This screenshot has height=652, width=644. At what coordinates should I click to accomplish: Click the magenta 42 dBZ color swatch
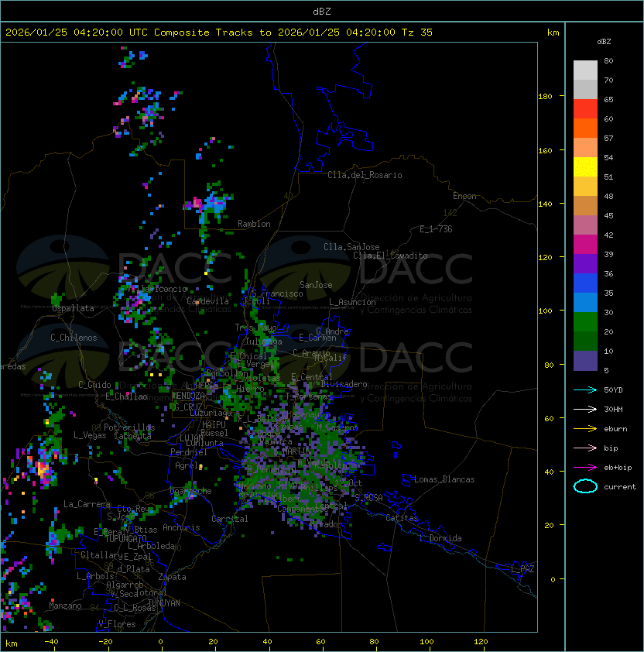(x=585, y=244)
